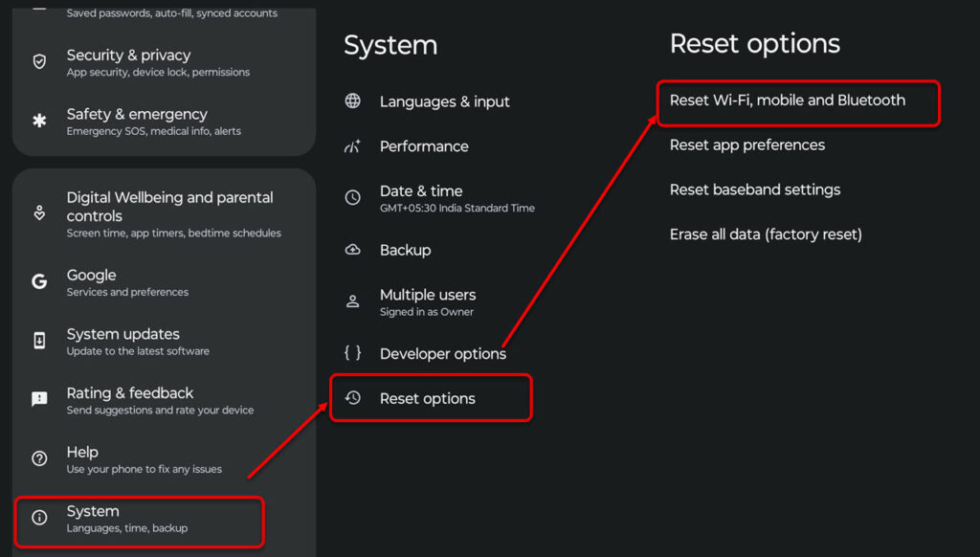Click the Digital Wellbeing heart icon

[x=39, y=212]
